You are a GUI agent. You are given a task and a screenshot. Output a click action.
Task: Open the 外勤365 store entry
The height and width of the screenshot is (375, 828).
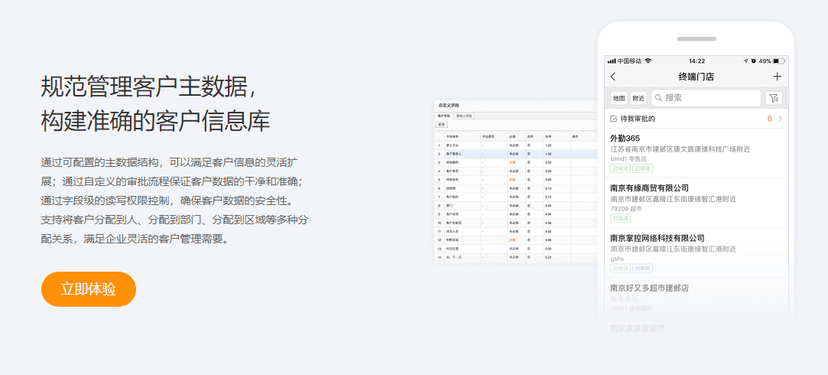696,153
